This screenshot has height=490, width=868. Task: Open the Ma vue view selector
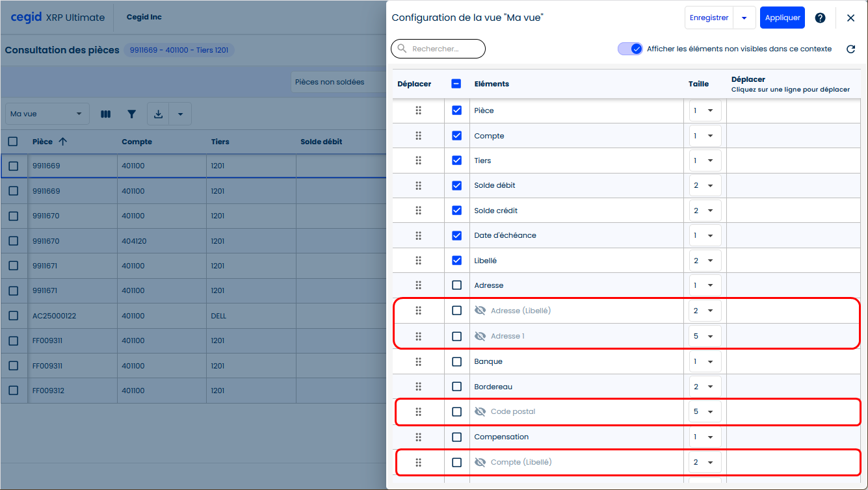(47, 114)
